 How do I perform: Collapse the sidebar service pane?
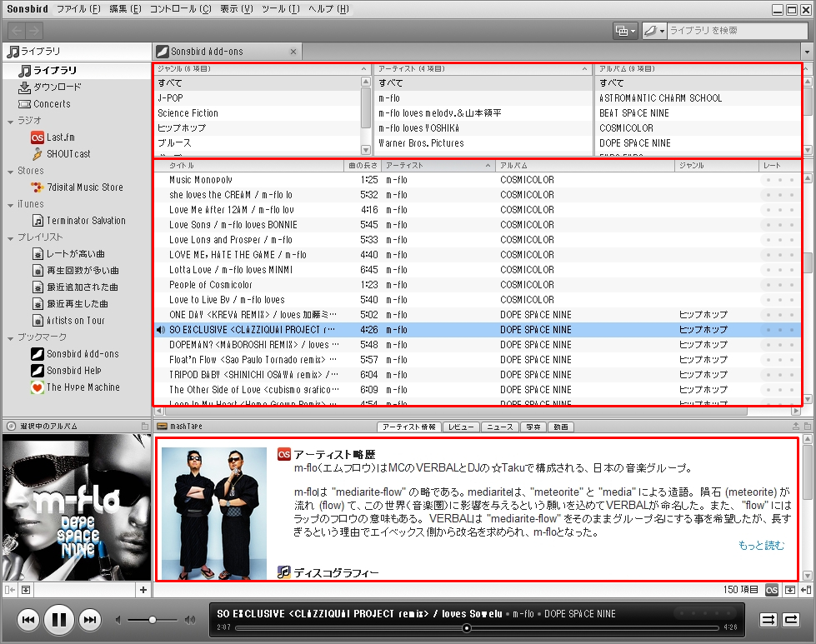[9, 590]
